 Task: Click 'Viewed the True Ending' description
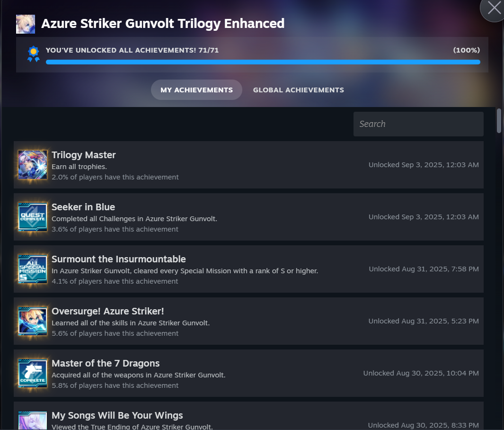(132, 427)
